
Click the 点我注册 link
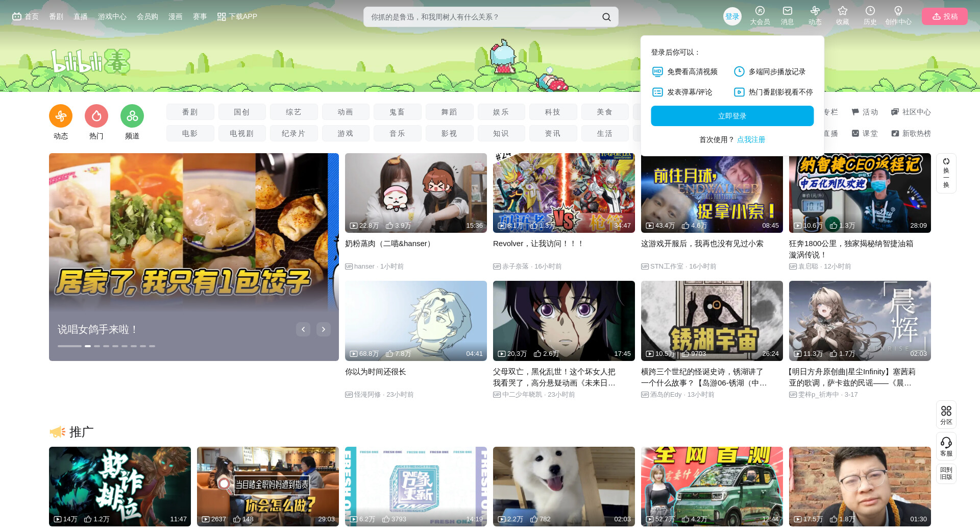pos(751,139)
